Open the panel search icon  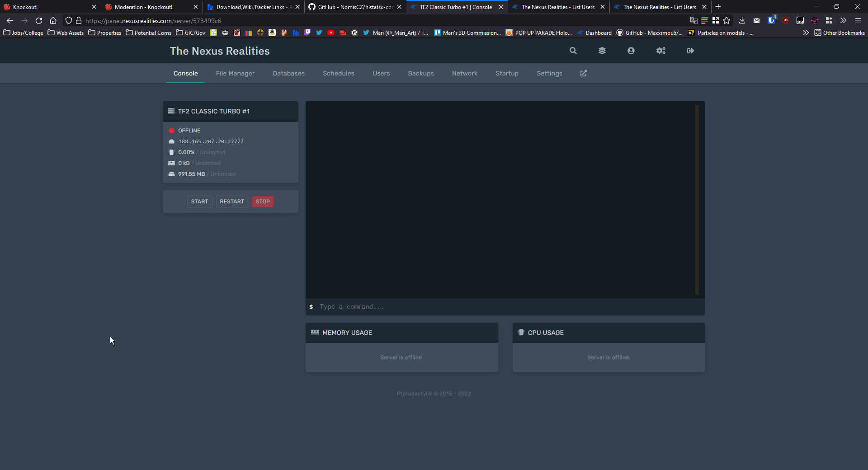(x=573, y=51)
